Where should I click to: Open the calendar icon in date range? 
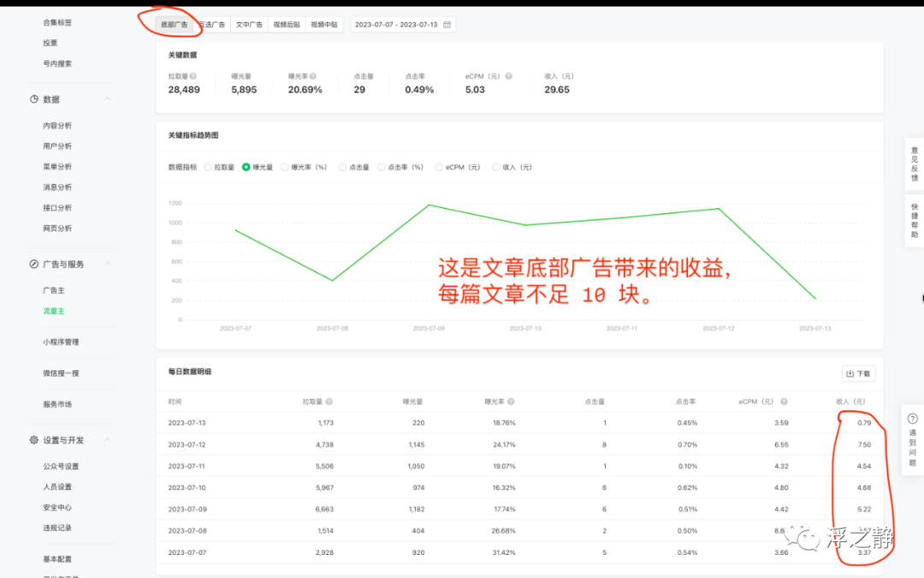pos(447,25)
